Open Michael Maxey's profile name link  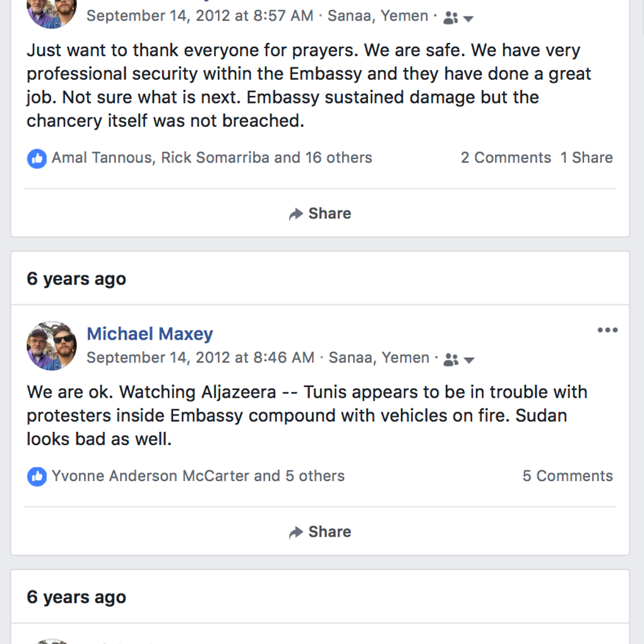150,334
